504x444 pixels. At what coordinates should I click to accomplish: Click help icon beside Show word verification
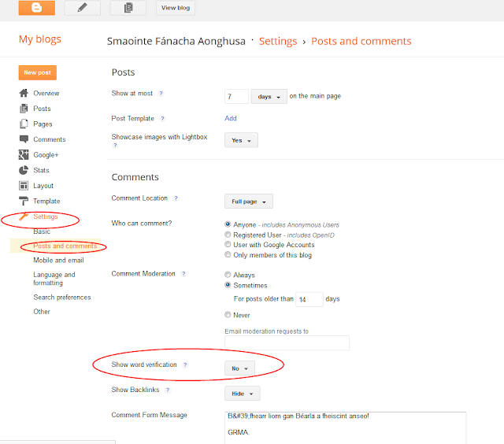[185, 365]
